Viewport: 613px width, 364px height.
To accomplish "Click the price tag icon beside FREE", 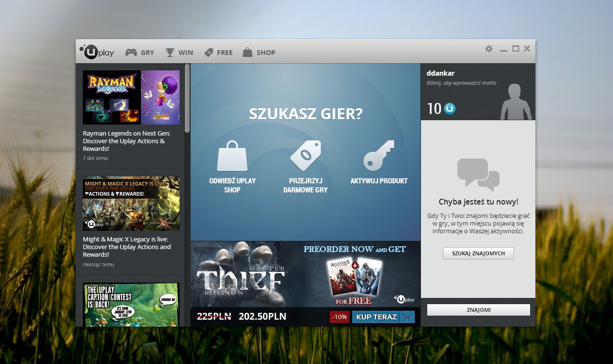I will tap(208, 53).
